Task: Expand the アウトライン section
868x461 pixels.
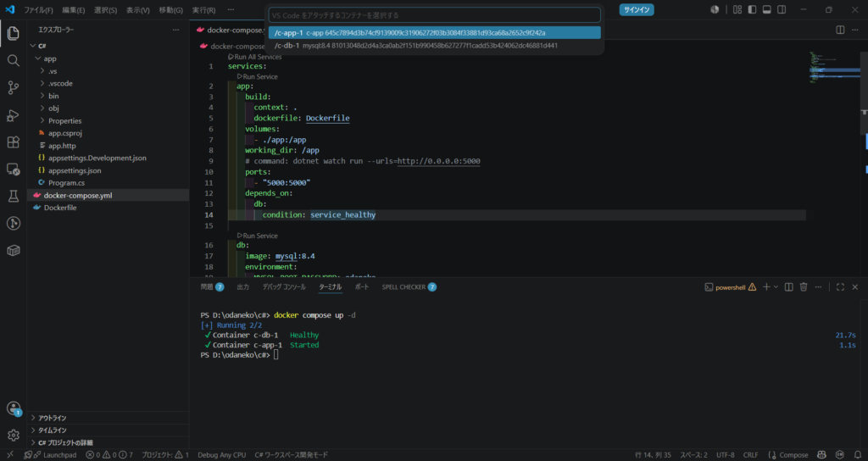Action: click(108, 418)
